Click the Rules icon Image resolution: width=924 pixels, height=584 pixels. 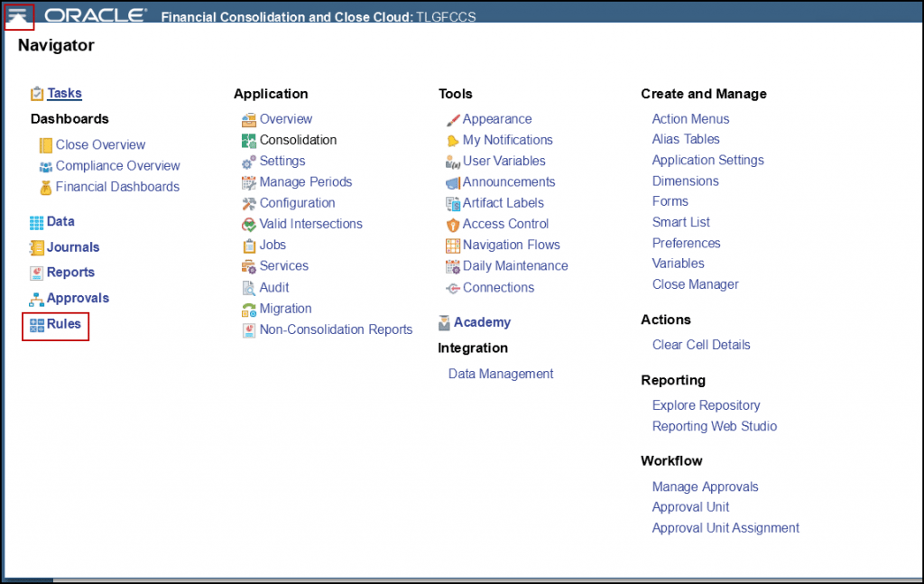36,325
